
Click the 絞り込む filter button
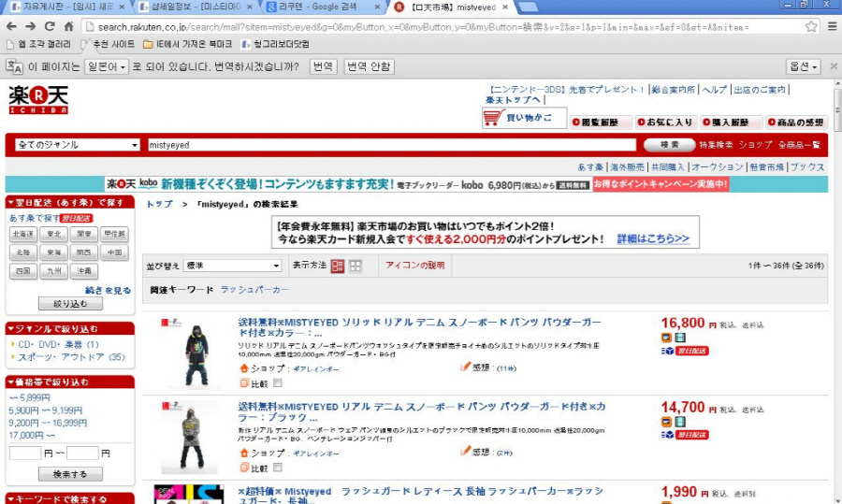[x=70, y=303]
